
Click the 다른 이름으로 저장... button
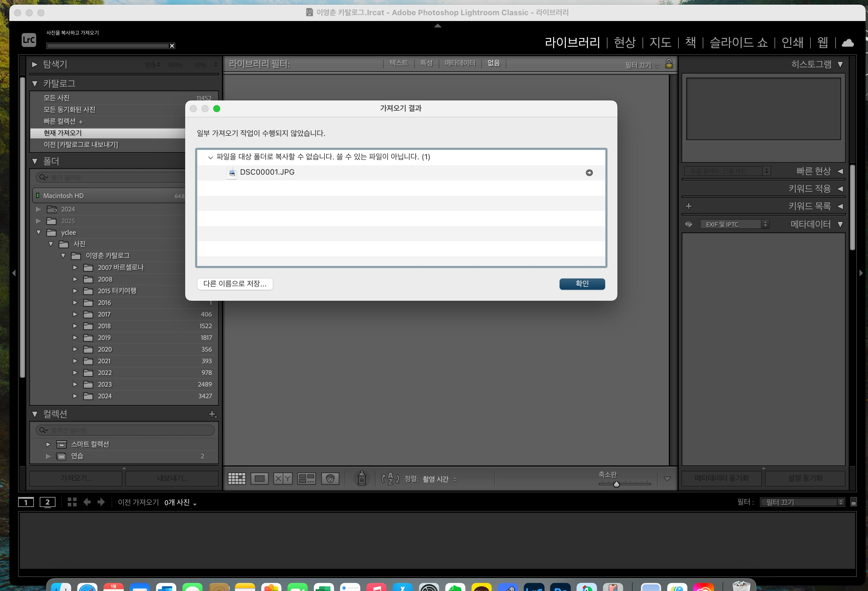(x=235, y=284)
